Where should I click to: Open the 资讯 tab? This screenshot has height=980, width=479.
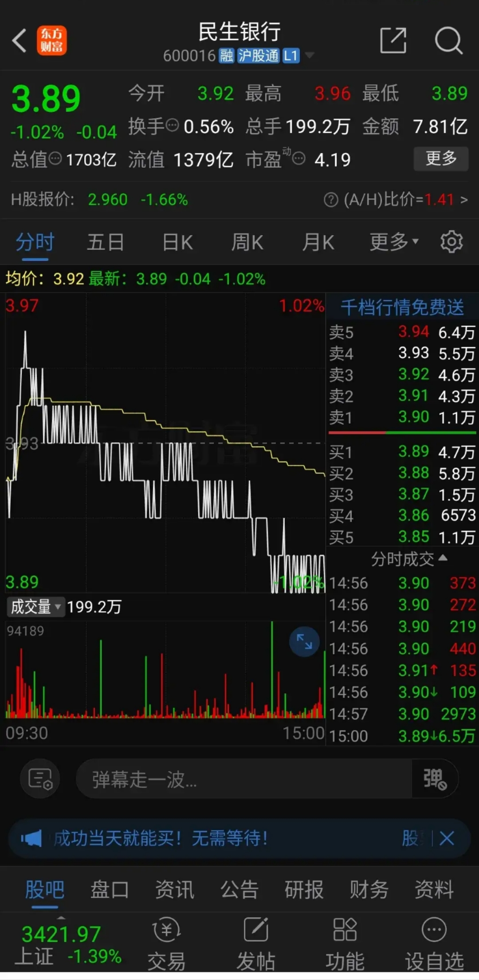click(x=175, y=889)
